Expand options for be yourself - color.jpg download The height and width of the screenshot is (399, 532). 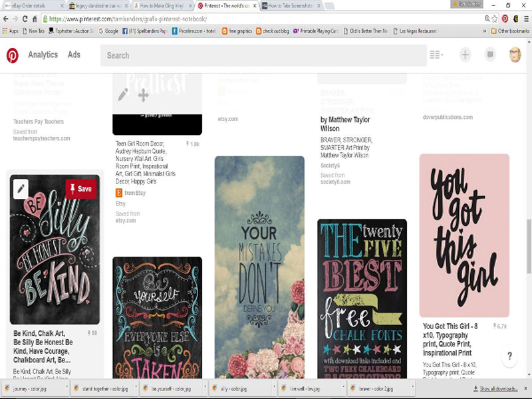pos(205,388)
